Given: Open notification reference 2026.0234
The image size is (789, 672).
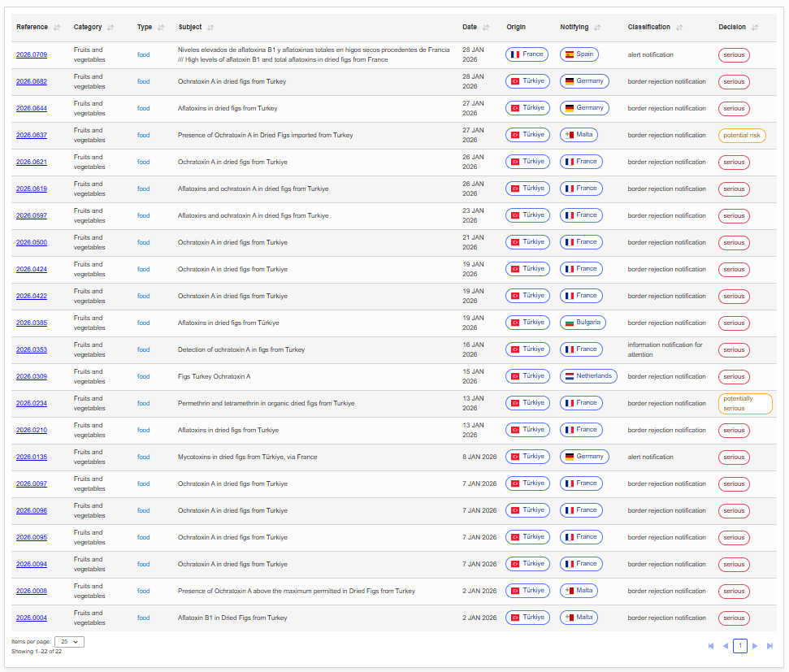Looking at the screenshot, I should pyautogui.click(x=32, y=403).
